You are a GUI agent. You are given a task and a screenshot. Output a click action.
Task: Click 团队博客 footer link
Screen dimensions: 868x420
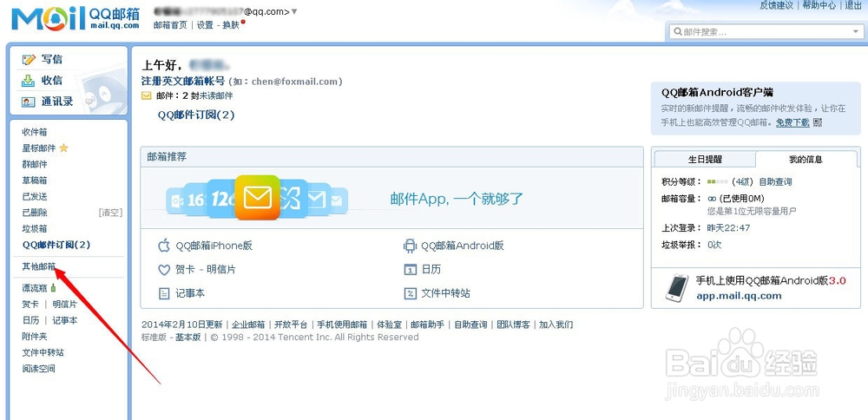[x=513, y=325]
